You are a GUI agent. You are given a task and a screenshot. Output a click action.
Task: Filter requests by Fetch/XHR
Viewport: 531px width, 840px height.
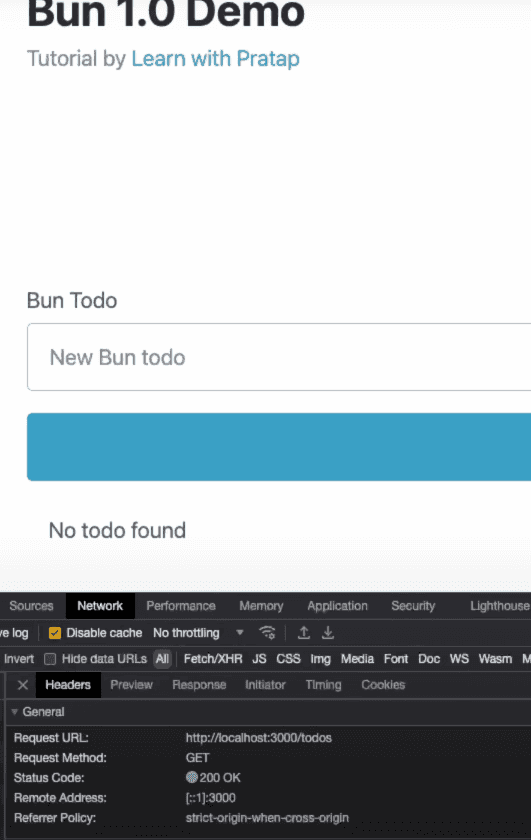click(213, 659)
